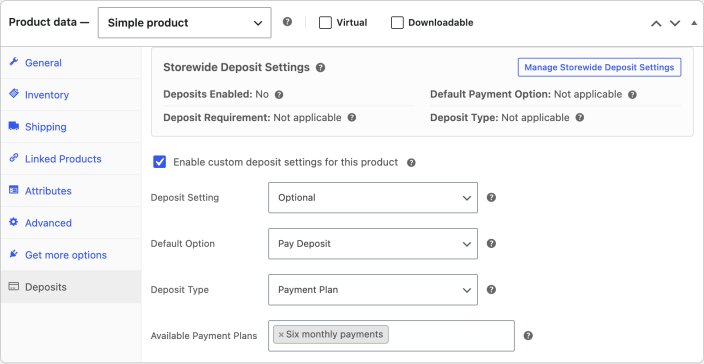Click the Deposits Enabled: No text
Image resolution: width=704 pixels, height=364 pixels.
[216, 94]
